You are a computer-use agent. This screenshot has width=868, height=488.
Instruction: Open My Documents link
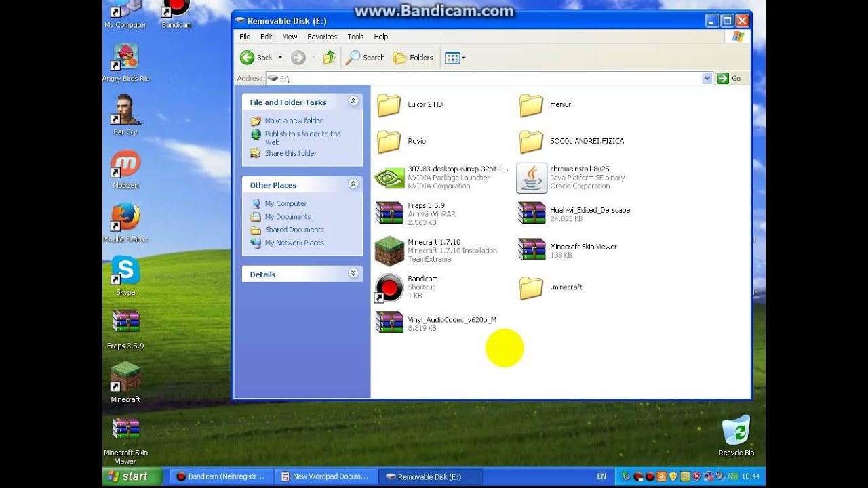pos(288,217)
